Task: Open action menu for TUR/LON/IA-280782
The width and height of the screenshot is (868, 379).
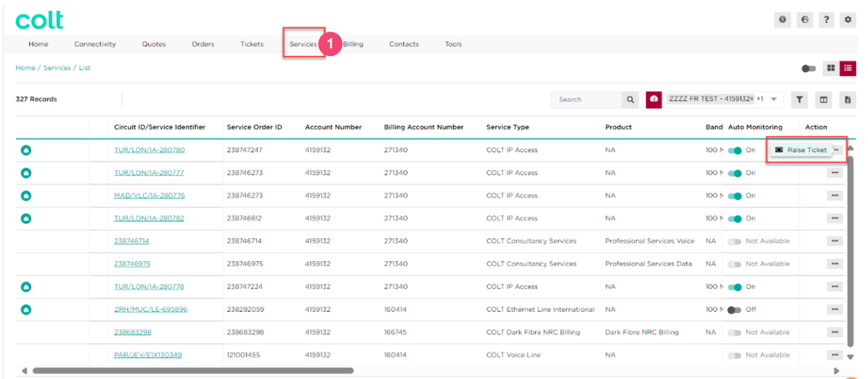Action: coord(835,218)
